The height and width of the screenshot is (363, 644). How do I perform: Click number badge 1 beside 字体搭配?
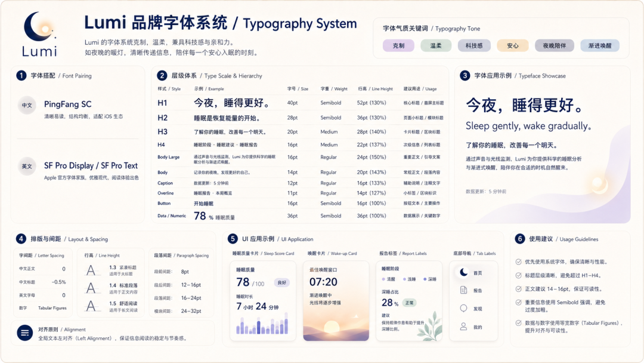click(21, 76)
